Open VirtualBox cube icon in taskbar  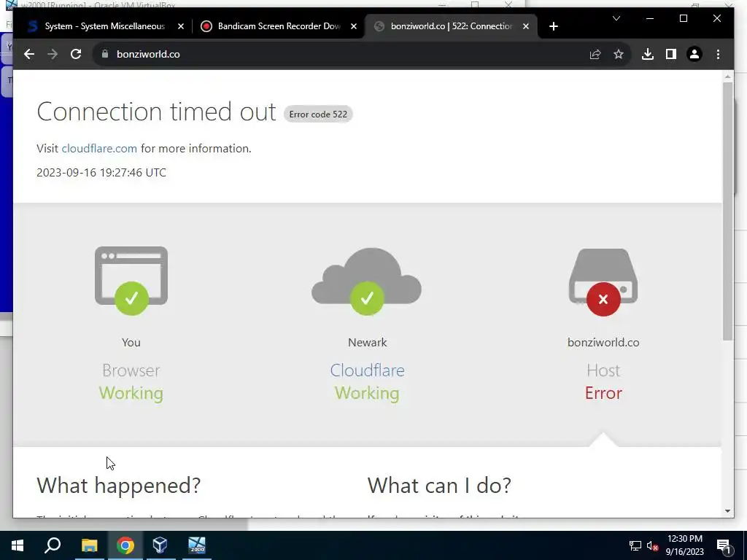coord(160,545)
